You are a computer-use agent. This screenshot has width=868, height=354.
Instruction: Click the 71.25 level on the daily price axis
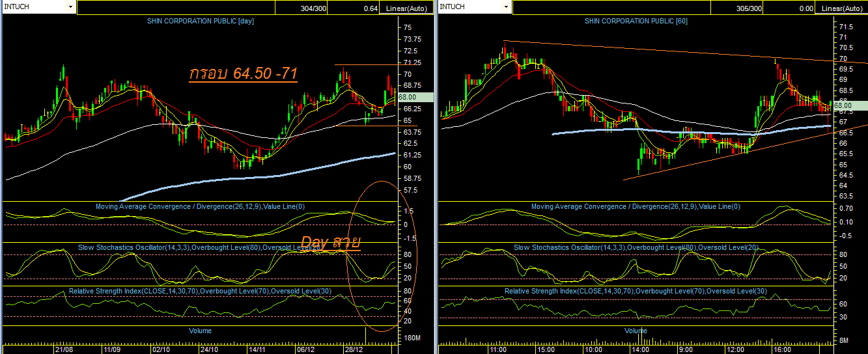point(412,62)
